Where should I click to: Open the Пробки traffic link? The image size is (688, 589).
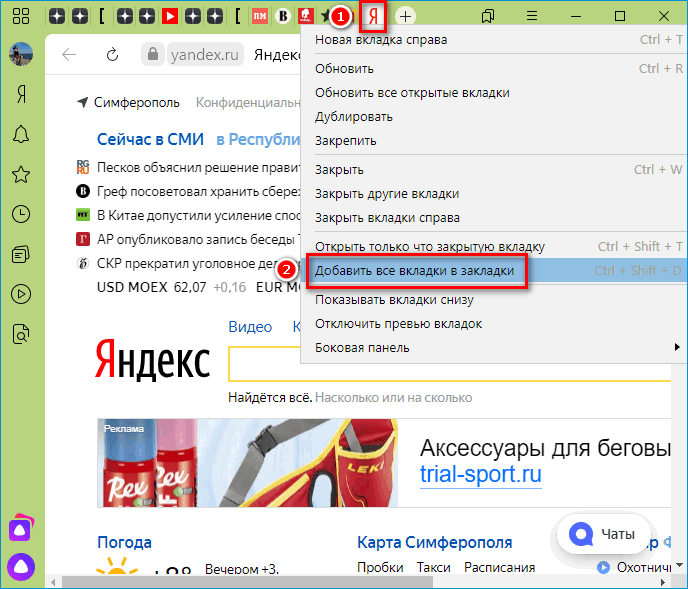pos(380,567)
